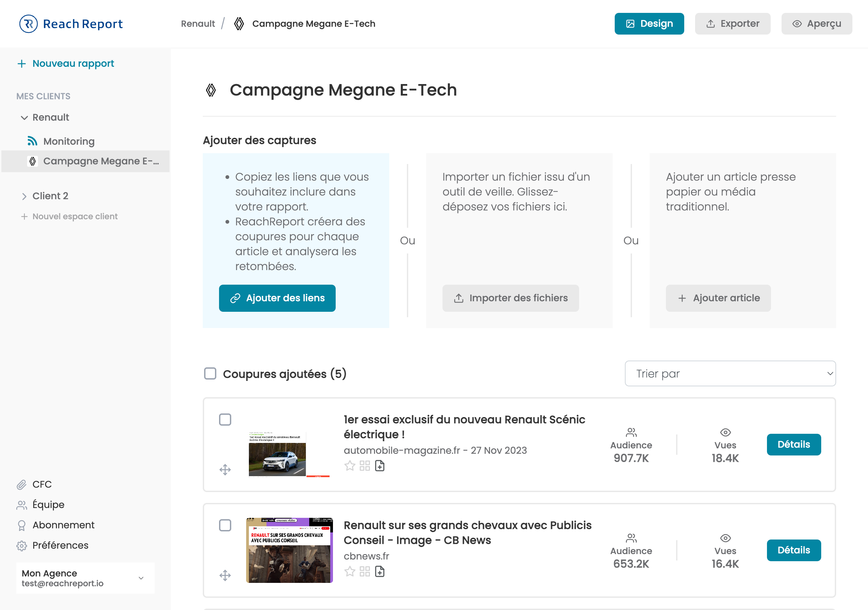Click 'Renault sur ses grands chevaux' title
This screenshot has width=868, height=610.
tap(468, 532)
